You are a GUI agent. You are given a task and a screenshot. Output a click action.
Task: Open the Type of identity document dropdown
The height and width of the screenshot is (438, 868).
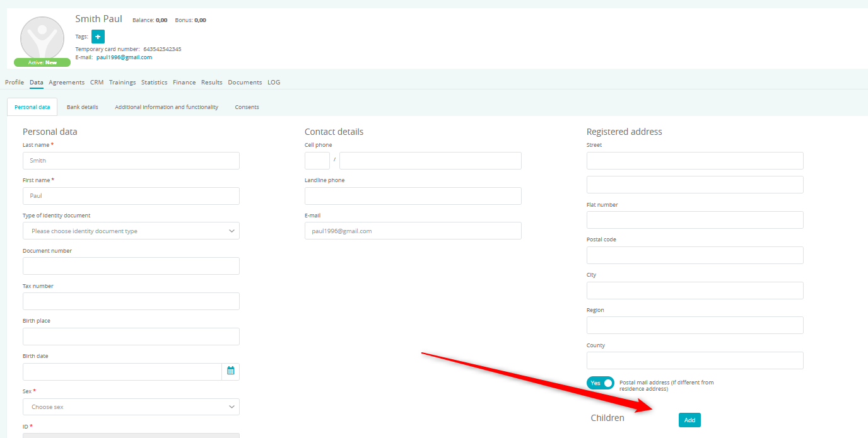click(x=131, y=231)
